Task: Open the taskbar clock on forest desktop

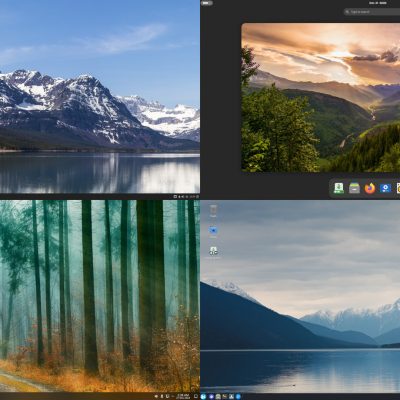Action: coord(183,396)
